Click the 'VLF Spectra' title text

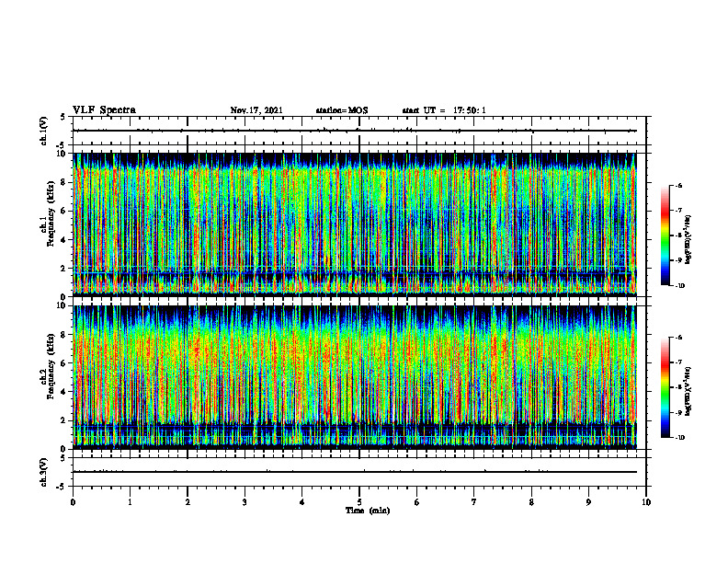point(104,110)
